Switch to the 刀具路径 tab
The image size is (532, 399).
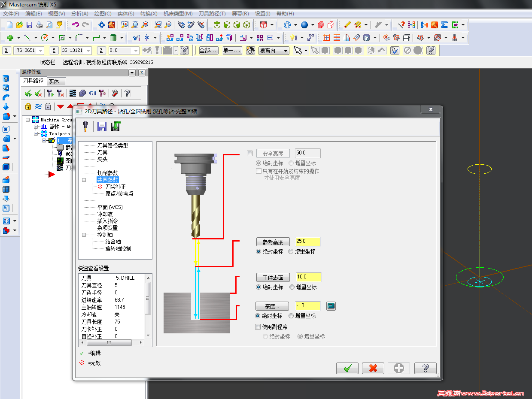tap(33, 81)
